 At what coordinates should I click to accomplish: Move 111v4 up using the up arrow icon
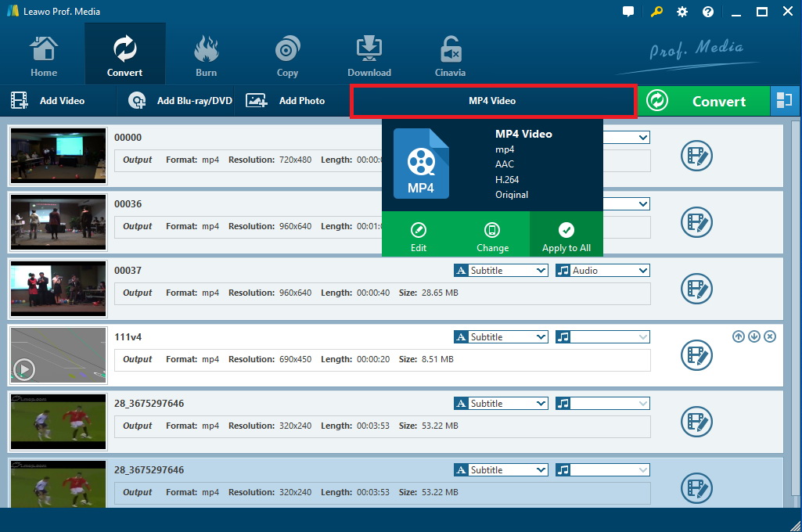[738, 336]
